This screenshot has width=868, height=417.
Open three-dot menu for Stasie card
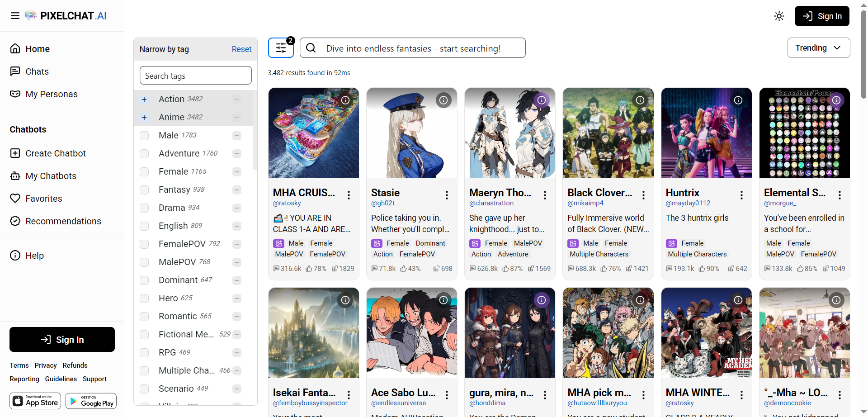[x=447, y=195]
